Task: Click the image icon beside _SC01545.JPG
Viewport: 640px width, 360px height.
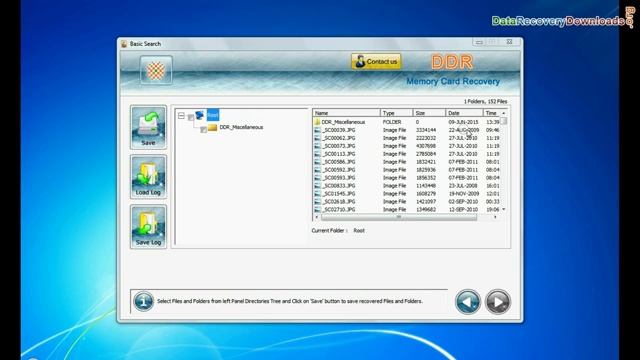Action: pyautogui.click(x=317, y=194)
